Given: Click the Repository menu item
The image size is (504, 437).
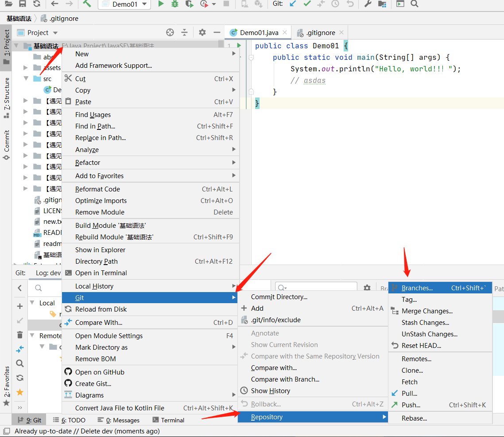Looking at the screenshot, I should pyautogui.click(x=313, y=417).
